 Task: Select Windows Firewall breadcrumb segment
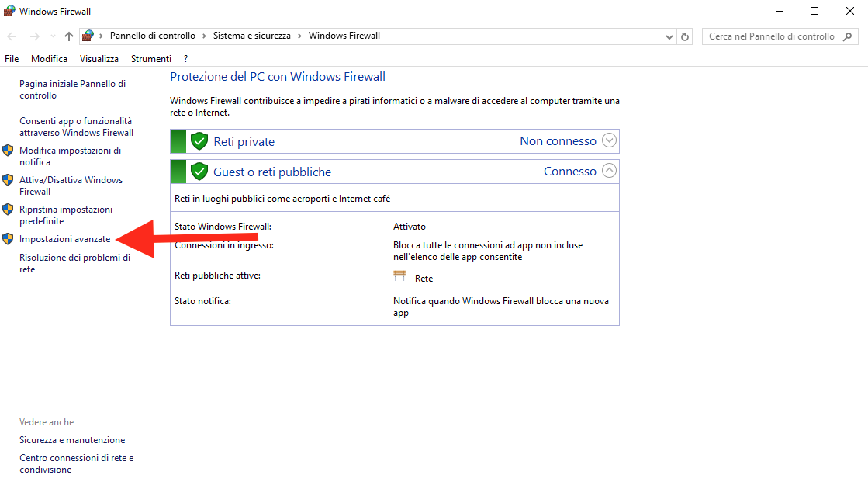[344, 36]
